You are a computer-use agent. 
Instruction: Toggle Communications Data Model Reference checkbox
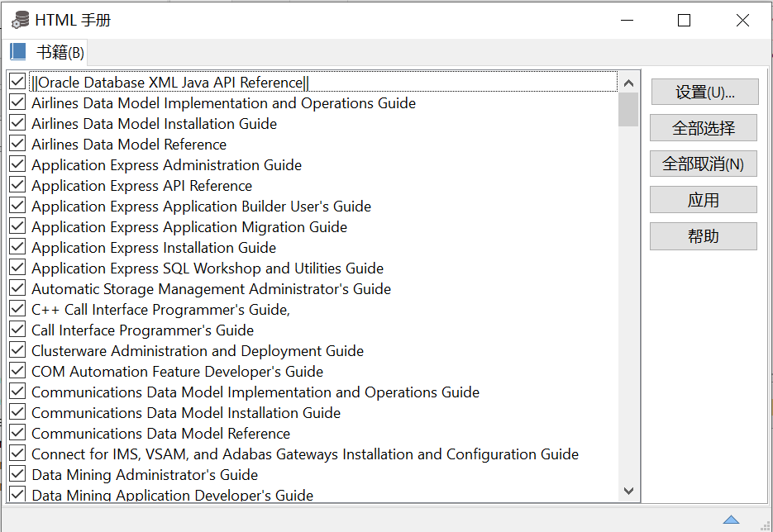point(17,433)
